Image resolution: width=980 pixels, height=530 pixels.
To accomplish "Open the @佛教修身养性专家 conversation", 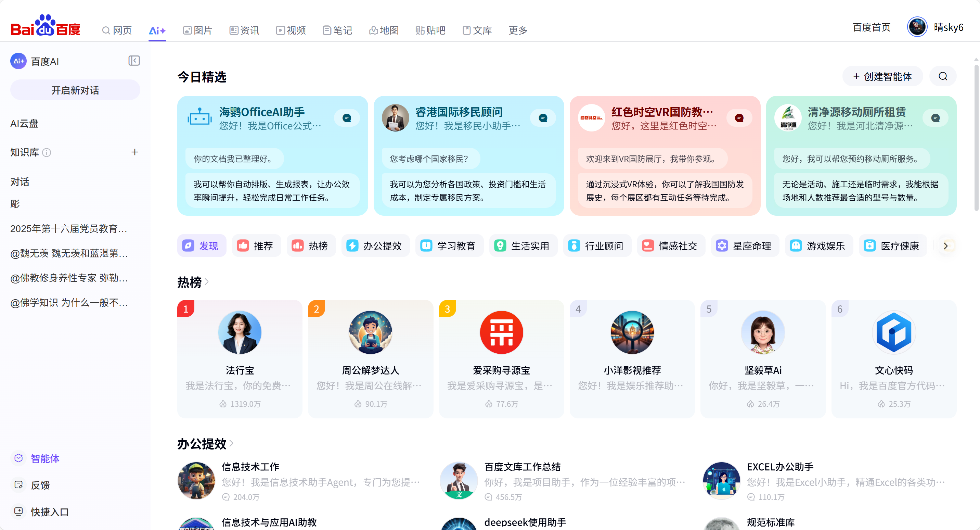I will pos(69,278).
